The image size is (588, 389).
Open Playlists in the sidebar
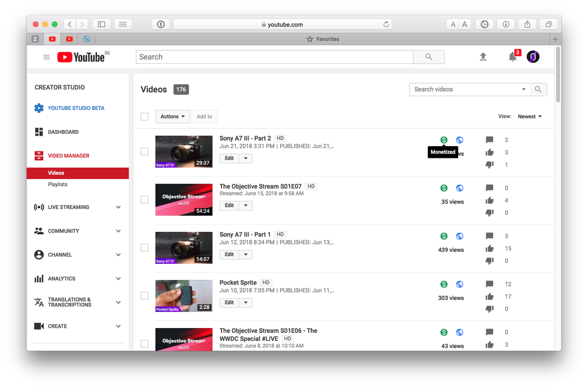coord(58,184)
